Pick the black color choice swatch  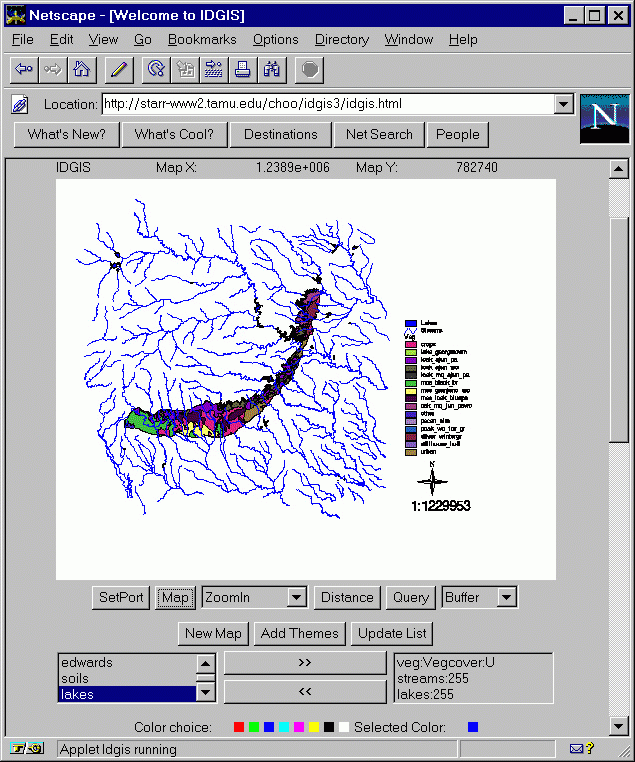tap(329, 727)
